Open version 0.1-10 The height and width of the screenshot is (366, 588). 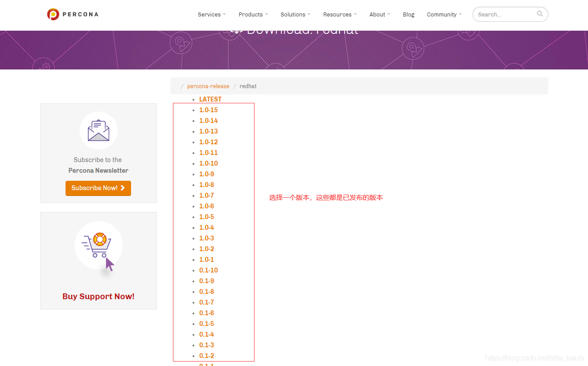209,270
